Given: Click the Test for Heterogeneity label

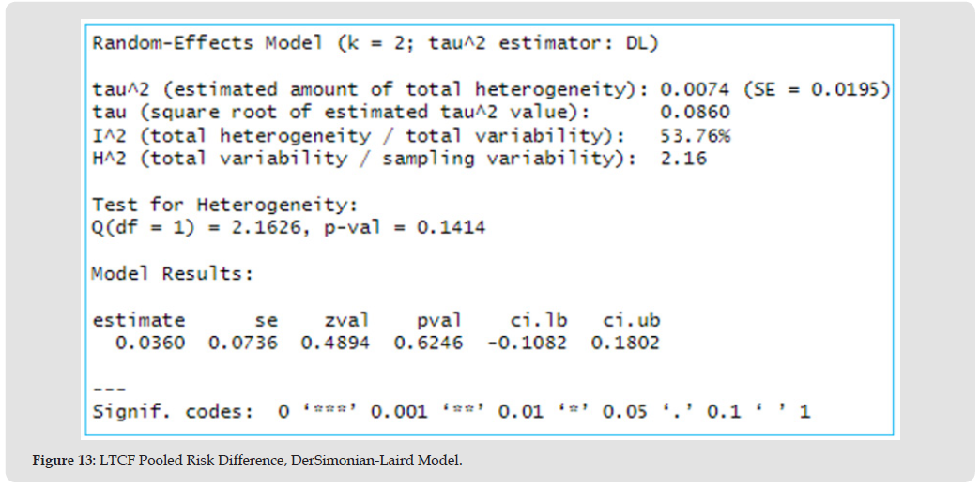Looking at the screenshot, I should click(x=225, y=205).
